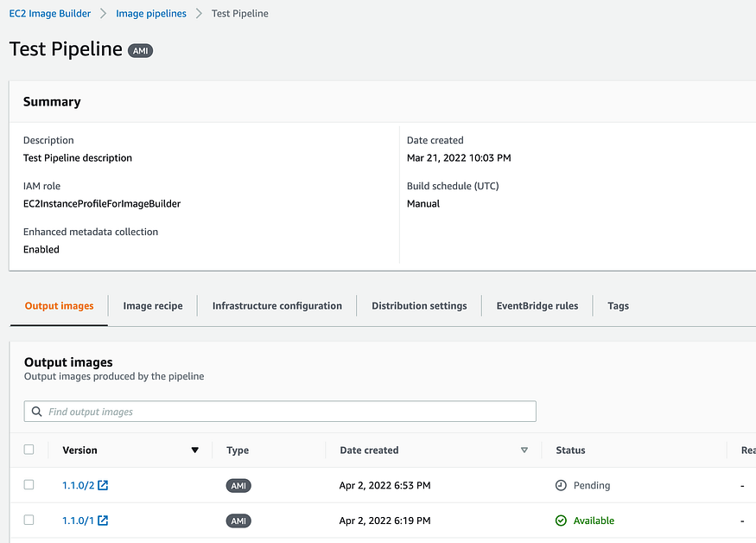Viewport: 756px width, 543px height.
Task: Click the 'Enhanced metadata collection' label
Action: point(91,232)
